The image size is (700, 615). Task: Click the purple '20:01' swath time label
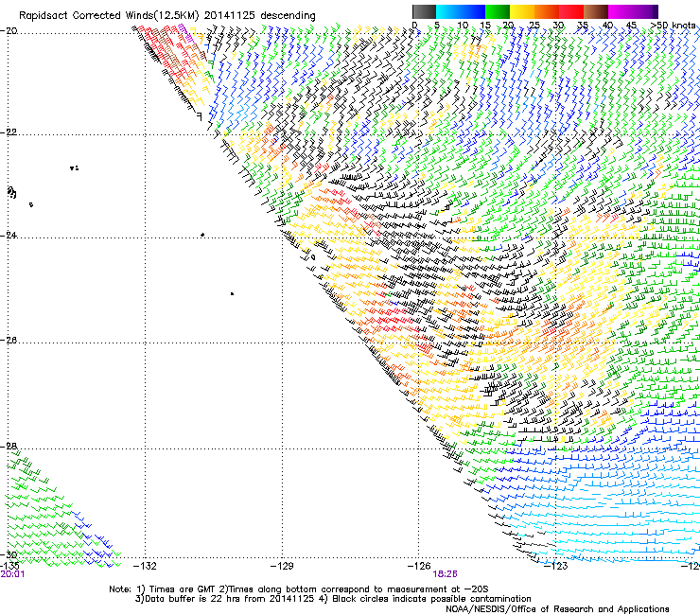pos(12,574)
